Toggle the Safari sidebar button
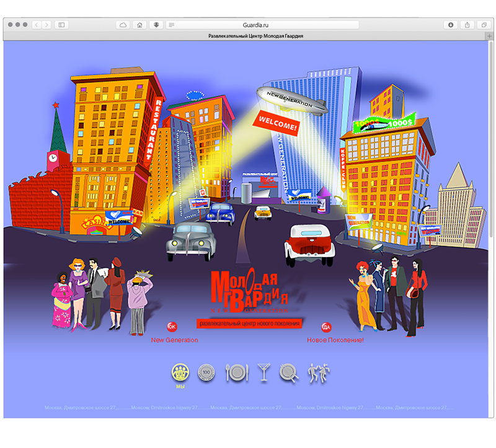This screenshot has width=496, height=448. coord(61,25)
